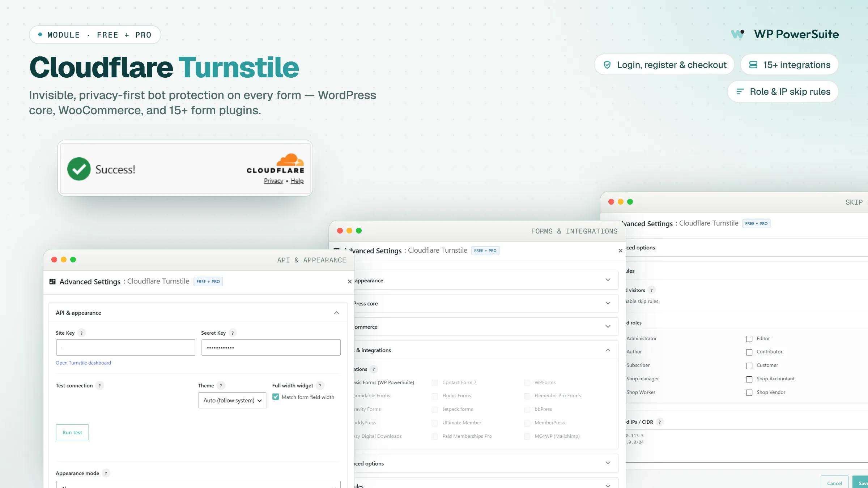Viewport: 868px width, 488px height.
Task: Click the Test connection help icon
Action: (99, 386)
